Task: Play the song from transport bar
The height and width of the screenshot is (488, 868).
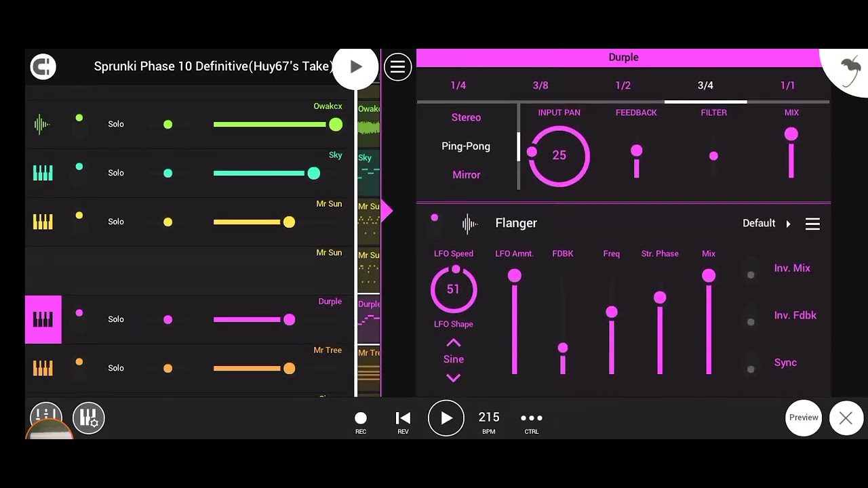Action: [x=446, y=418]
